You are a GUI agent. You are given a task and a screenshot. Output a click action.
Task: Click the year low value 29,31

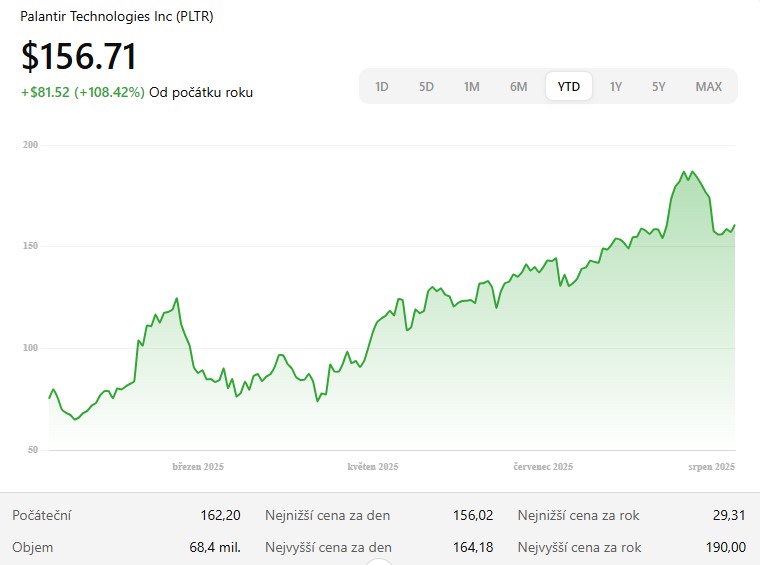(729, 515)
